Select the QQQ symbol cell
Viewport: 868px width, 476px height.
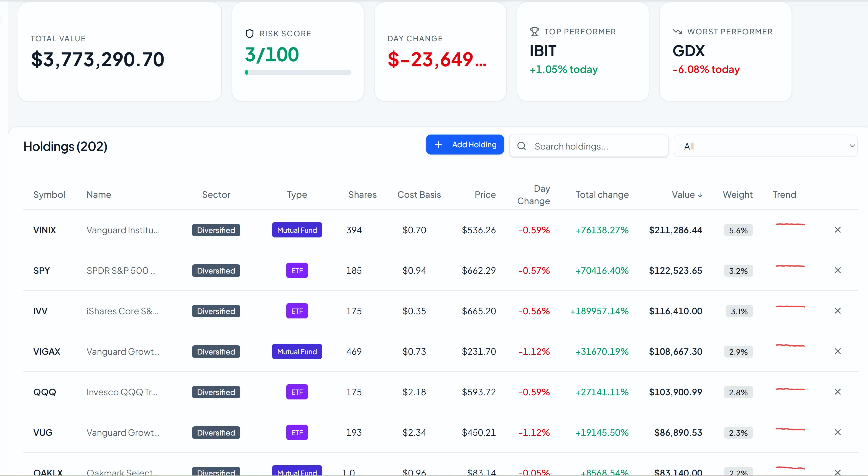[44, 392]
